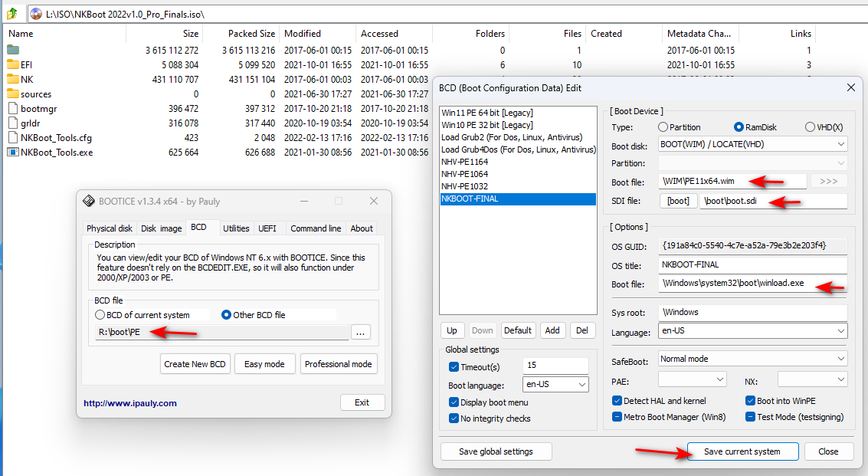The image size is (868, 476).
Task: Move entry Up in boot list
Action: tap(452, 330)
